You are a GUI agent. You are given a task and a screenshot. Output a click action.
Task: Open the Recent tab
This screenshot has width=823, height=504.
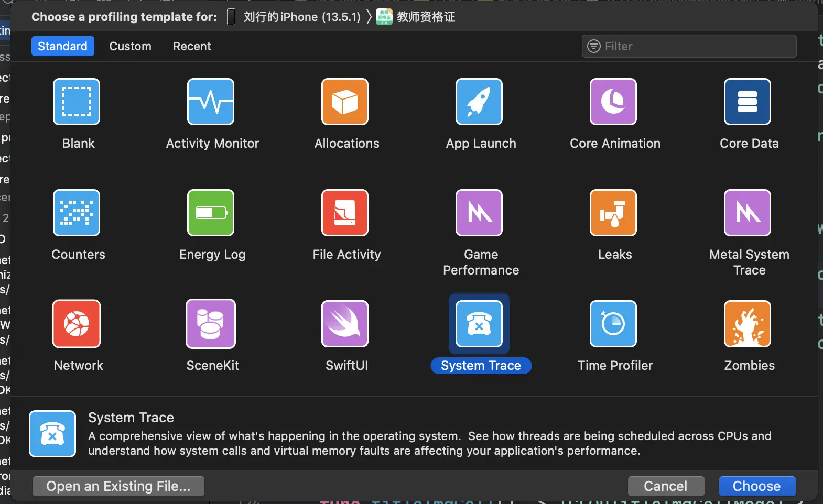[192, 46]
